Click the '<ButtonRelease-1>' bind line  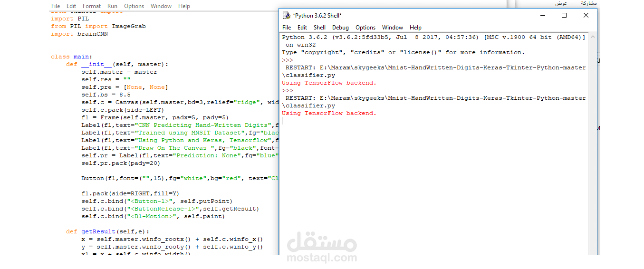[171, 209]
